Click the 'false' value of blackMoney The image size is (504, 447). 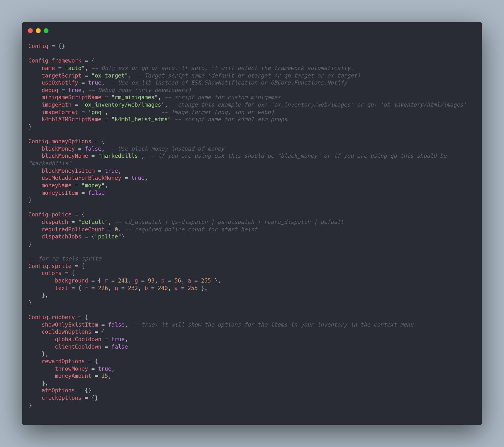93,149
